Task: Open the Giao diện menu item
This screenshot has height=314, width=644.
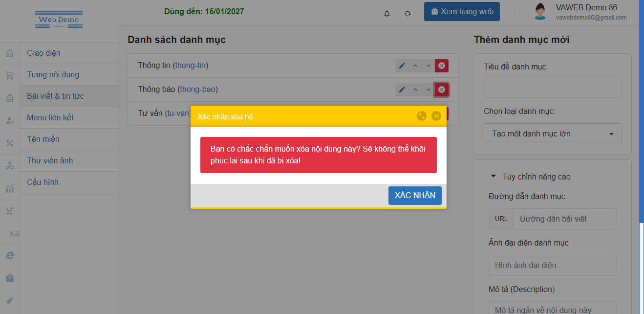Action: tap(44, 53)
